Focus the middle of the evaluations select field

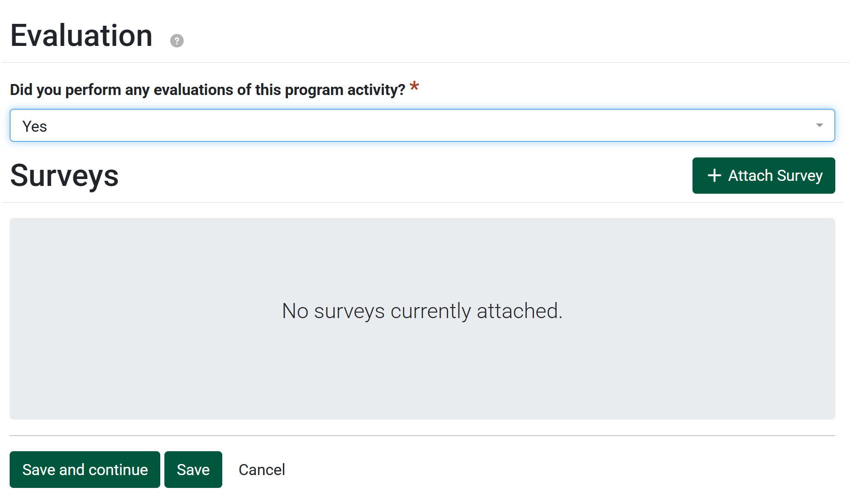click(422, 125)
